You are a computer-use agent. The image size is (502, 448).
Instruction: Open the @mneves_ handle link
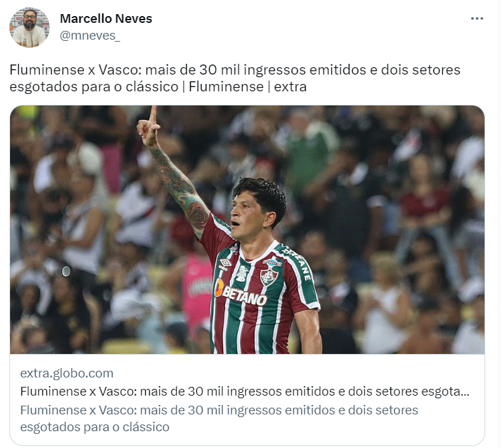pyautogui.click(x=90, y=36)
